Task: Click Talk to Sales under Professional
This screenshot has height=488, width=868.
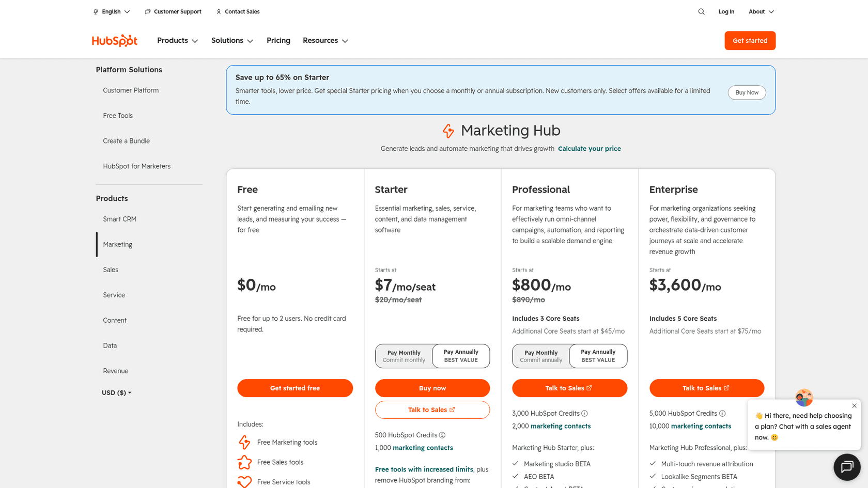Action: coord(569,388)
